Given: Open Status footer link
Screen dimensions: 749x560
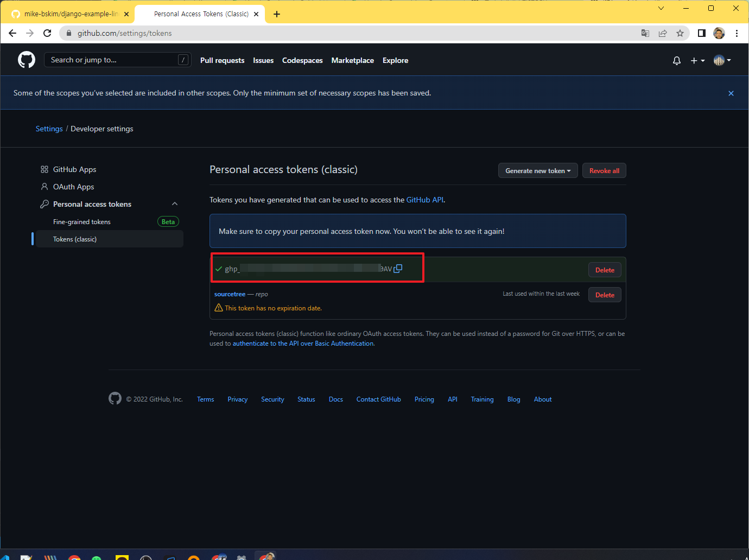Looking at the screenshot, I should pos(306,399).
